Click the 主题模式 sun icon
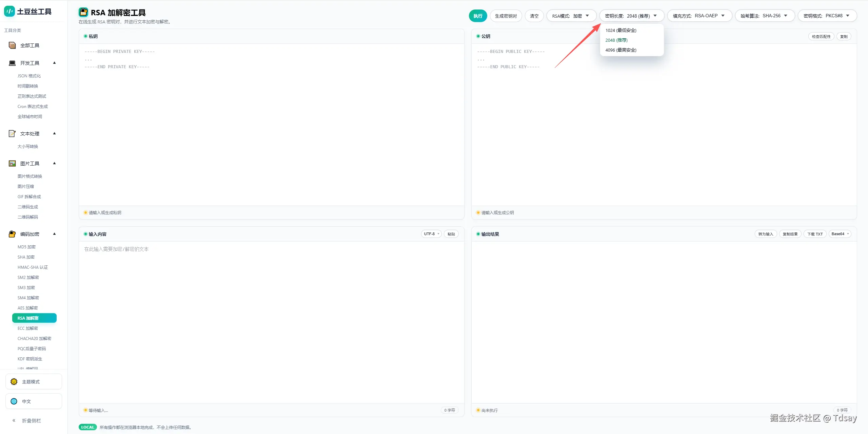 pos(14,382)
